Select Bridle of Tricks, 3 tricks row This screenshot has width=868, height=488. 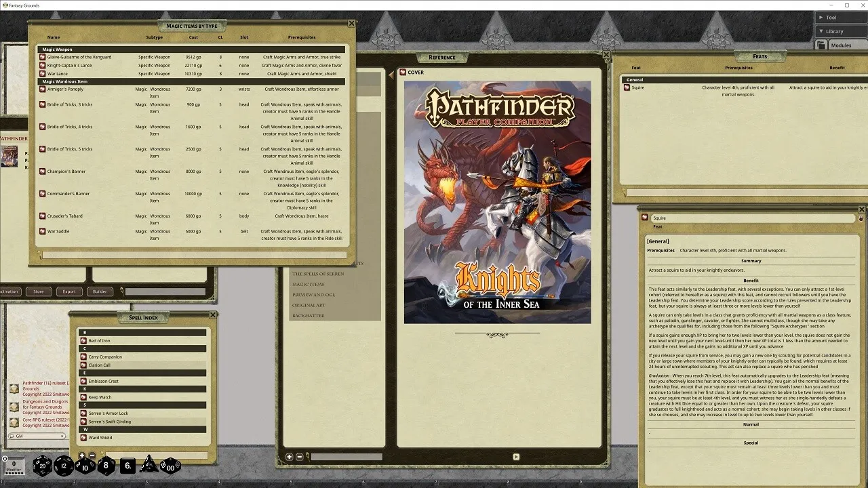point(192,112)
